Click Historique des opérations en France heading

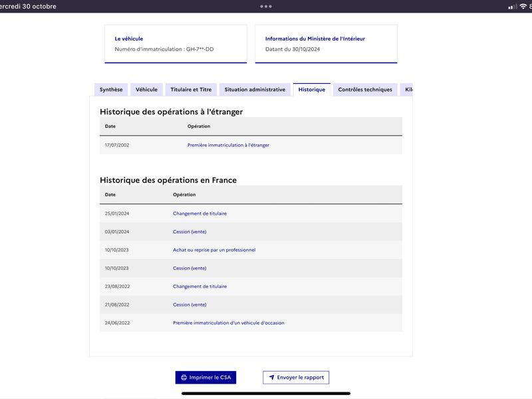(168, 180)
